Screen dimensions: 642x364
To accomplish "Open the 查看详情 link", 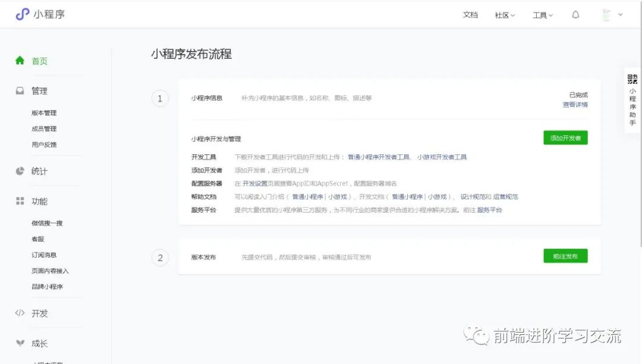I will (575, 105).
